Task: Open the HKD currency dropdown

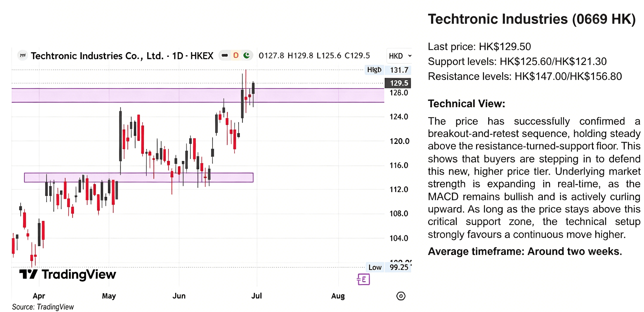Action: (399, 56)
